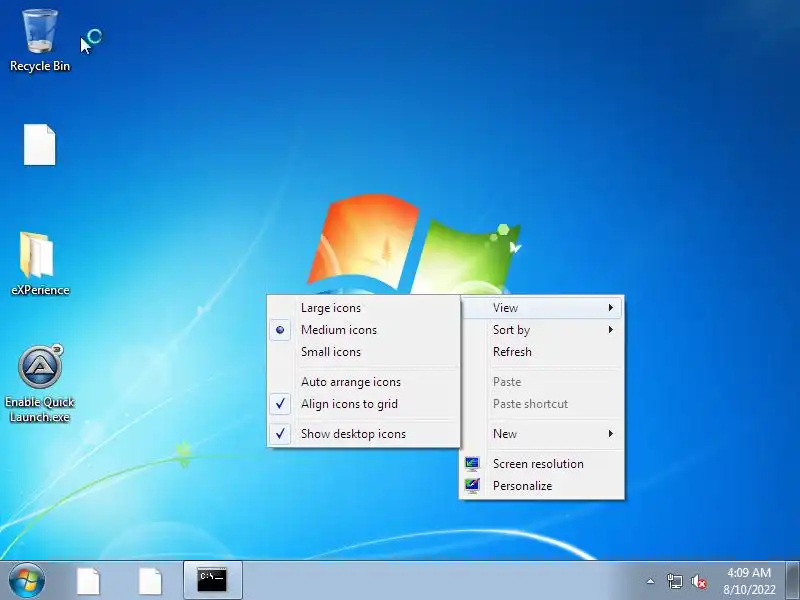This screenshot has width=800, height=600.
Task: Click the Personalize monitor icon
Action: click(x=472, y=485)
